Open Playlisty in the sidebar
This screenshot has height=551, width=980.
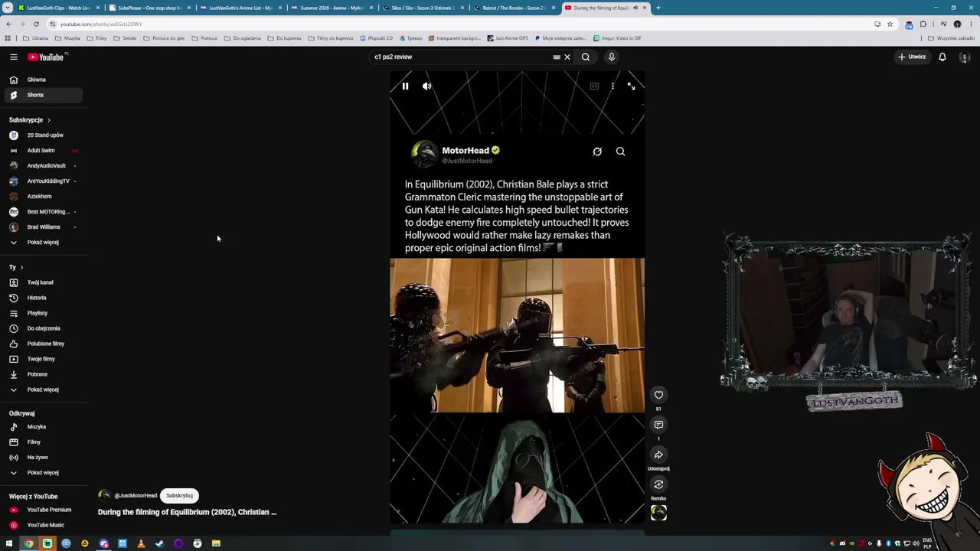tap(42, 313)
